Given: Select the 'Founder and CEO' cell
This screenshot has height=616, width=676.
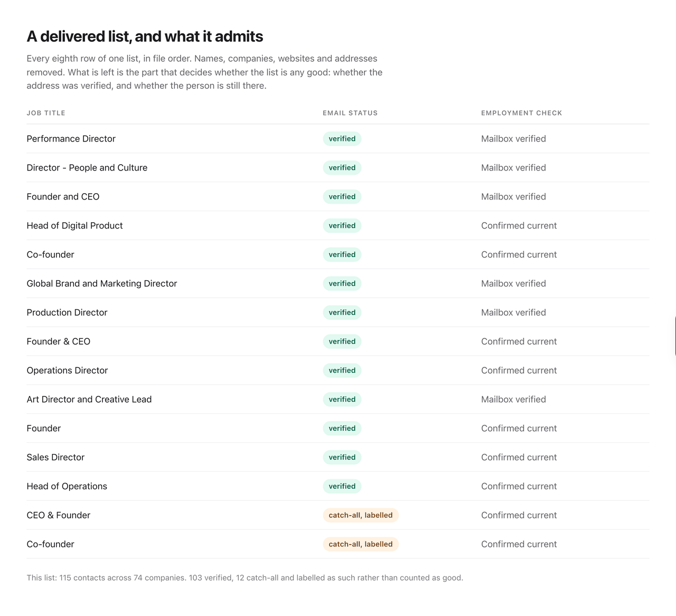Looking at the screenshot, I should 63,197.
